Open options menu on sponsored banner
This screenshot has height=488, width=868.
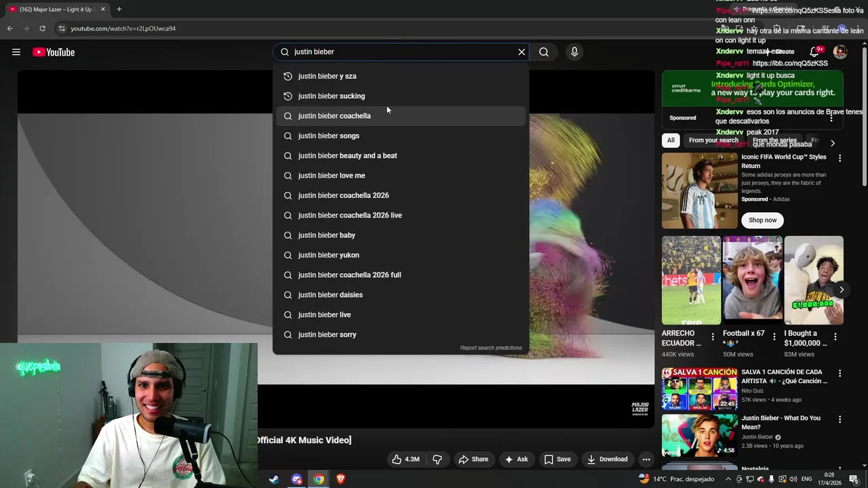pos(831,118)
